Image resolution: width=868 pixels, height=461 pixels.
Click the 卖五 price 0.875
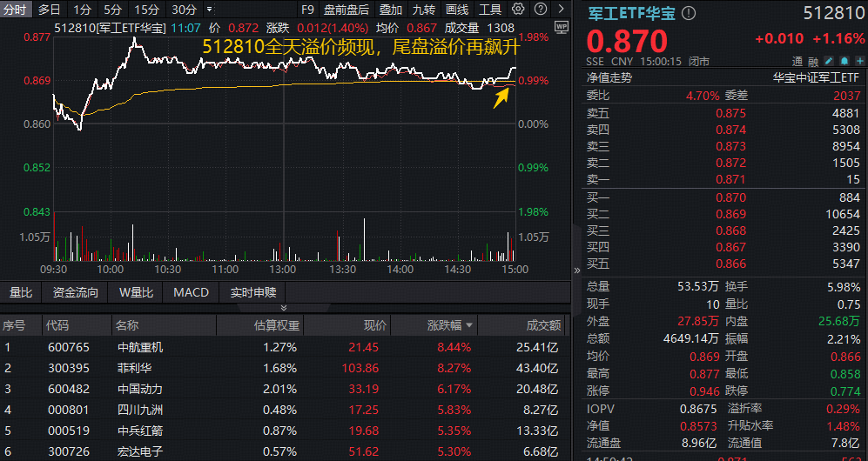[730, 113]
